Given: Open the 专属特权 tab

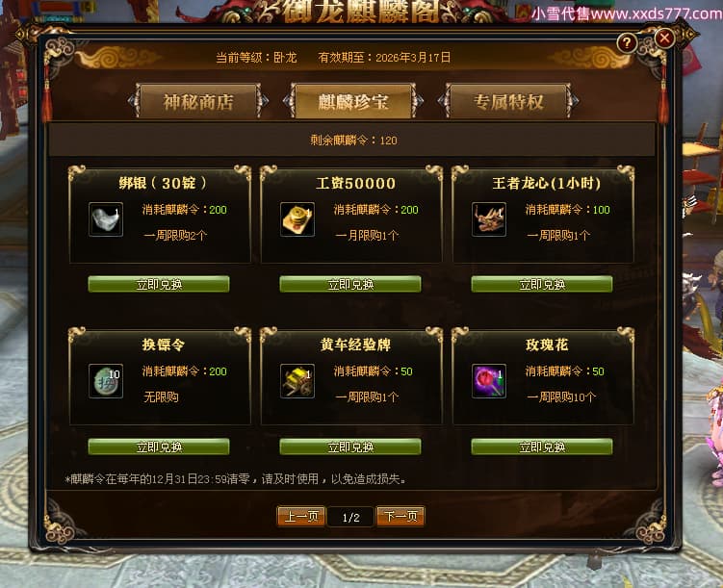Looking at the screenshot, I should pyautogui.click(x=508, y=101).
